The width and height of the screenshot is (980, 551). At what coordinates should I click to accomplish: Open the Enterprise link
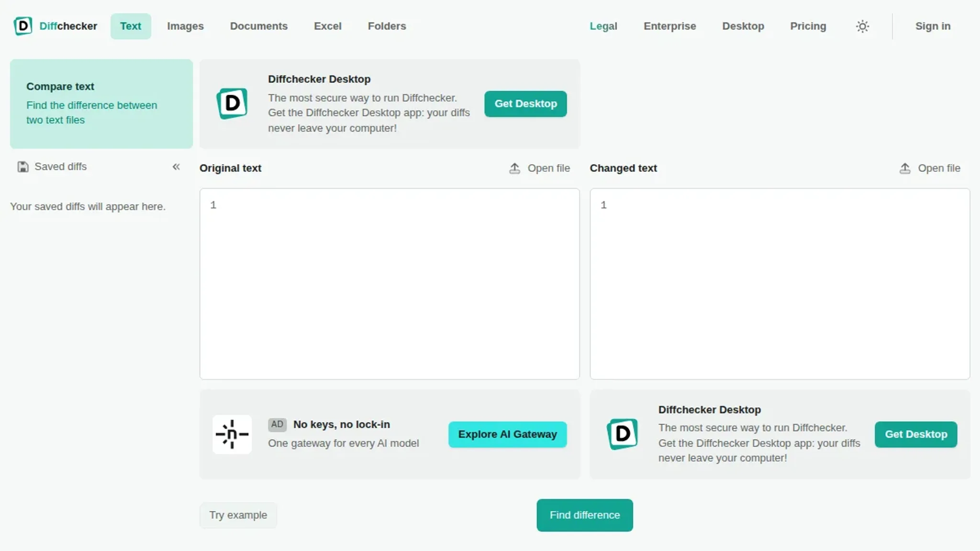[669, 26]
